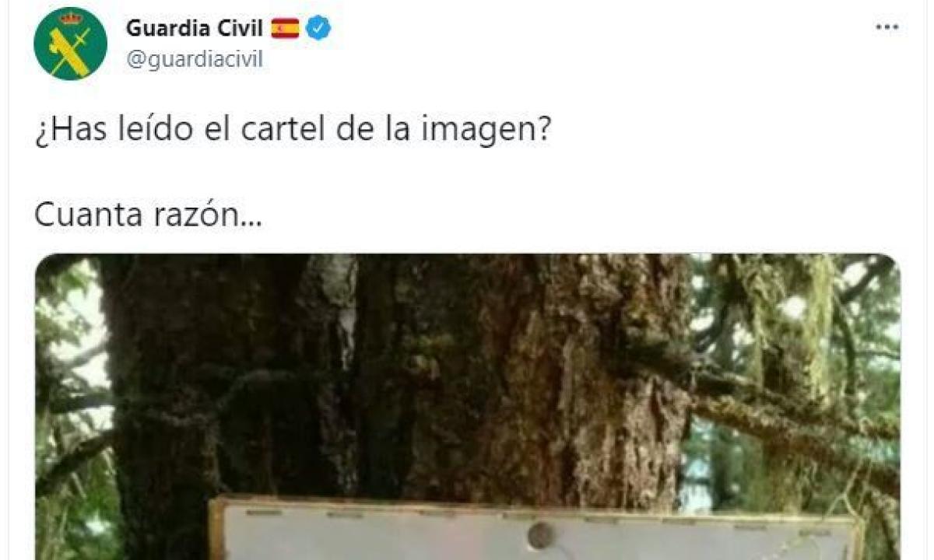Click the 'Cuanta razón...' line
Viewport: 934px width, 560px height.
148,215
